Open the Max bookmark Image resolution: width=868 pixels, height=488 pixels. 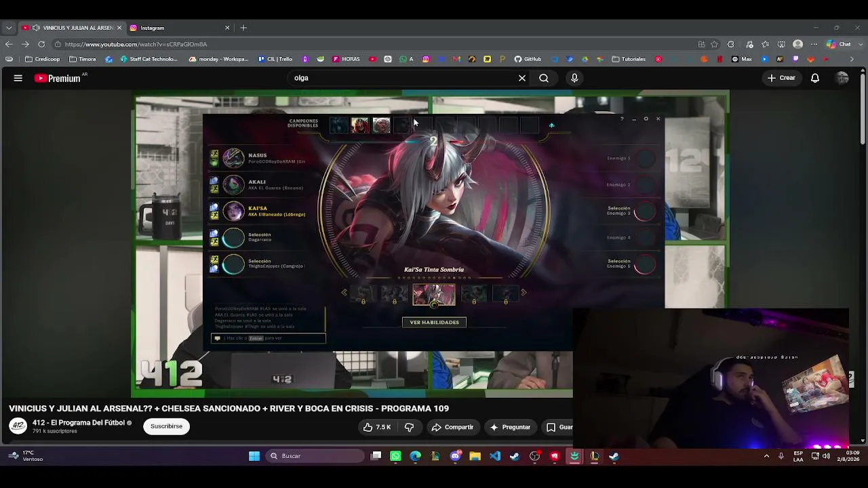point(742,59)
